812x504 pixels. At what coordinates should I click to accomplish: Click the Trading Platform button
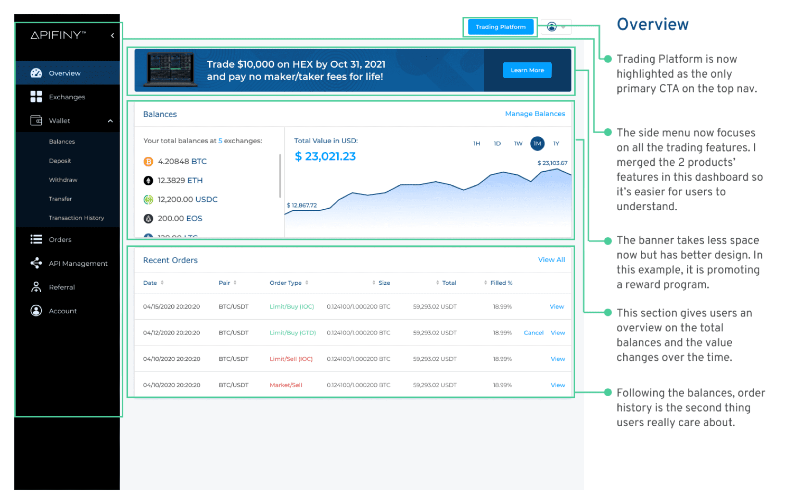pos(500,27)
